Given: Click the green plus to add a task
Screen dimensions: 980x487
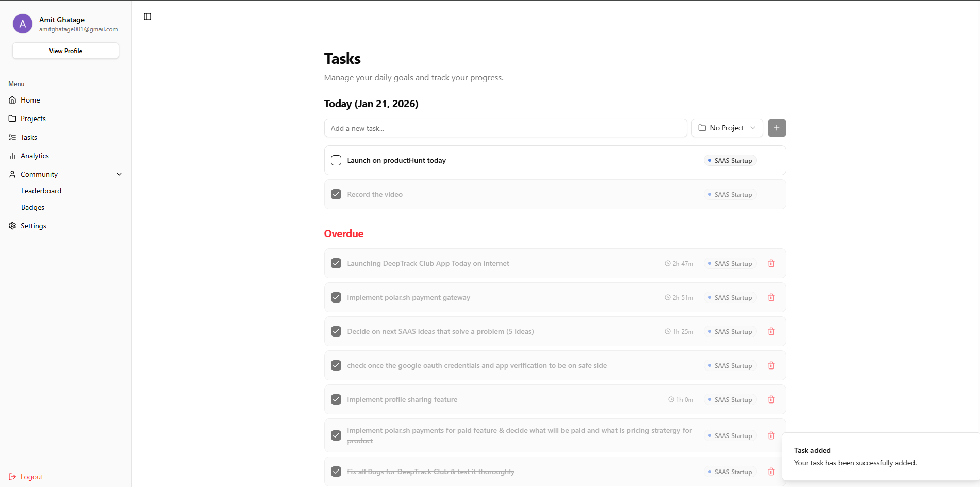Looking at the screenshot, I should pos(776,128).
